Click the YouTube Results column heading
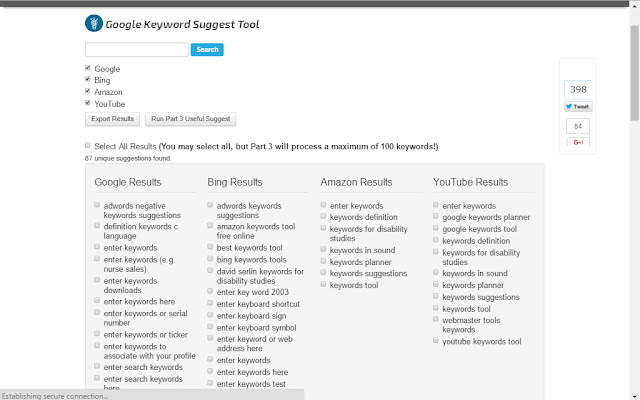 click(x=471, y=182)
